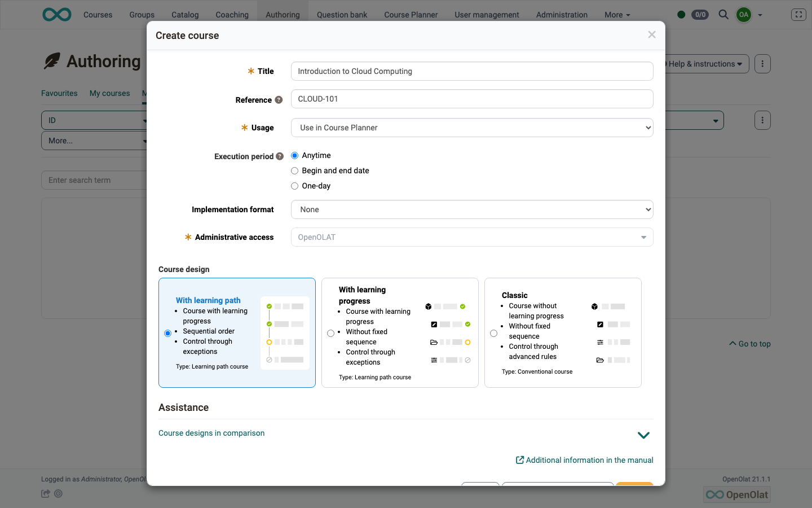This screenshot has height=508, width=812.
Task: Select Begin and end date option
Action: [294, 170]
